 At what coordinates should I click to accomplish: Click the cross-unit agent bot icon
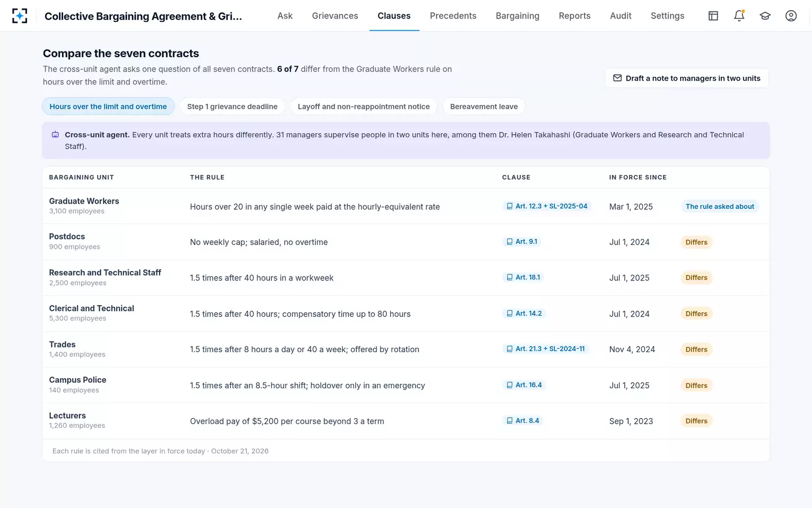[x=55, y=135]
